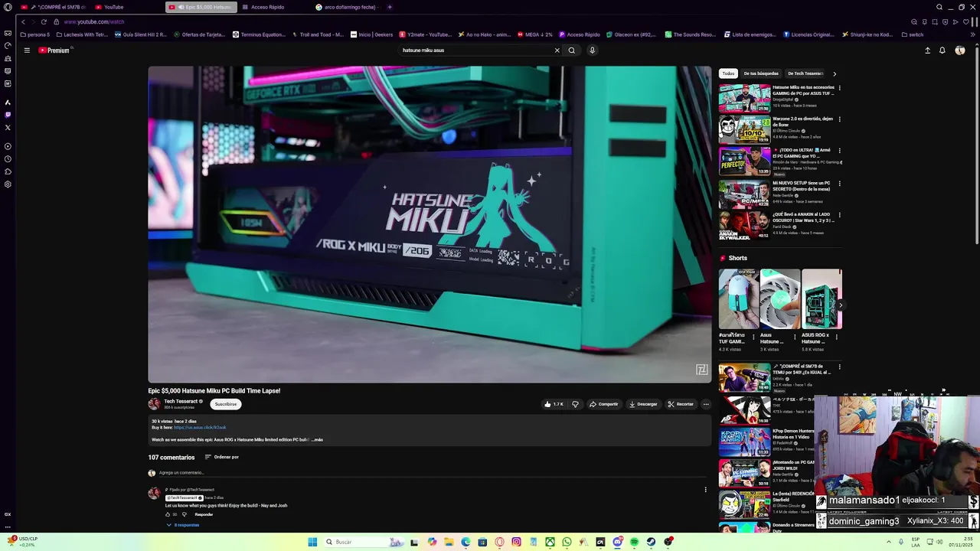This screenshot has height=551, width=980.
Task: Open Spotify from the taskbar
Action: click(x=635, y=542)
